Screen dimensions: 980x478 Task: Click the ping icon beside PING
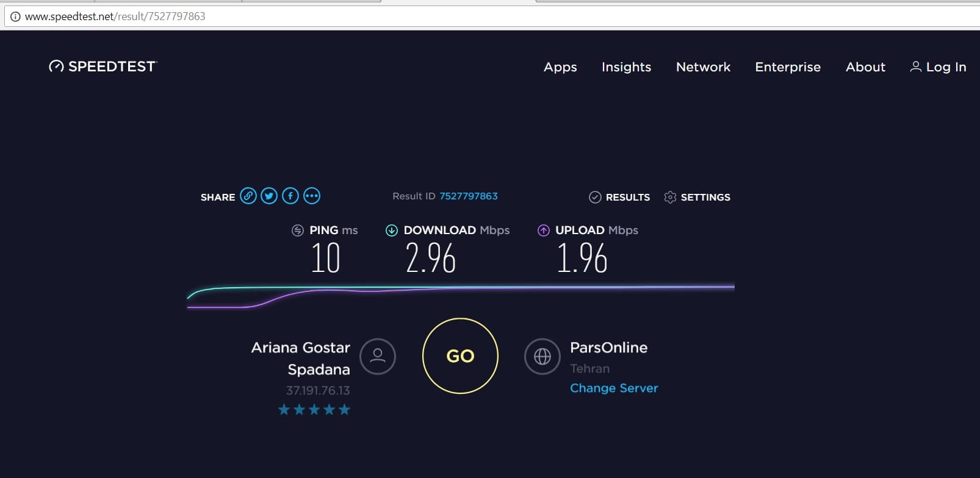[298, 230]
